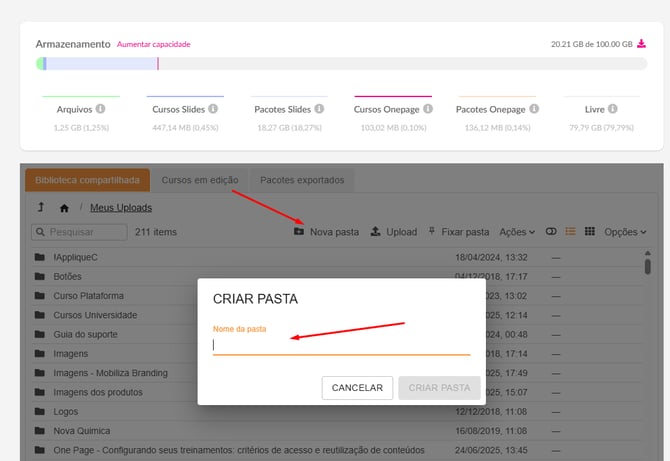670x461 pixels.
Task: Follow the Aumentar capacidade link
Action: tap(153, 44)
